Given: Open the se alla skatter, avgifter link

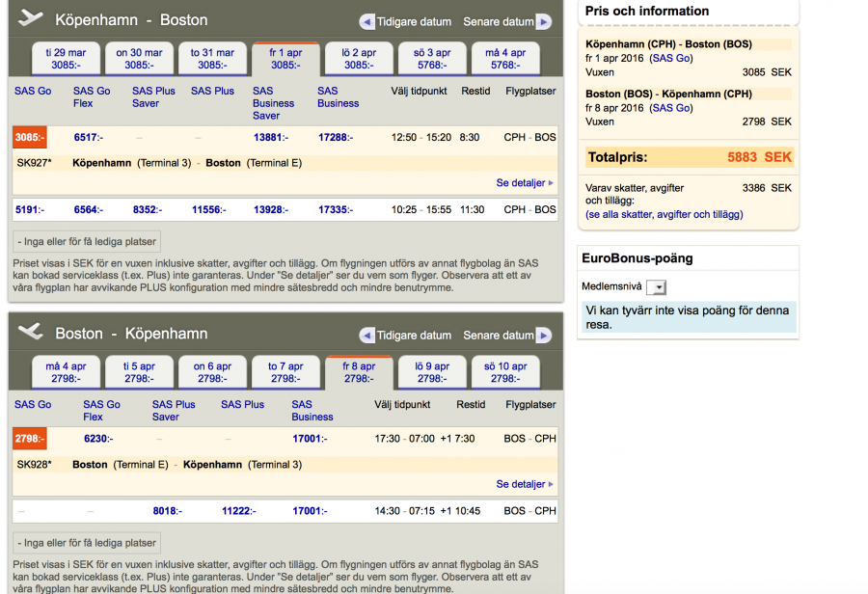Looking at the screenshot, I should [664, 215].
